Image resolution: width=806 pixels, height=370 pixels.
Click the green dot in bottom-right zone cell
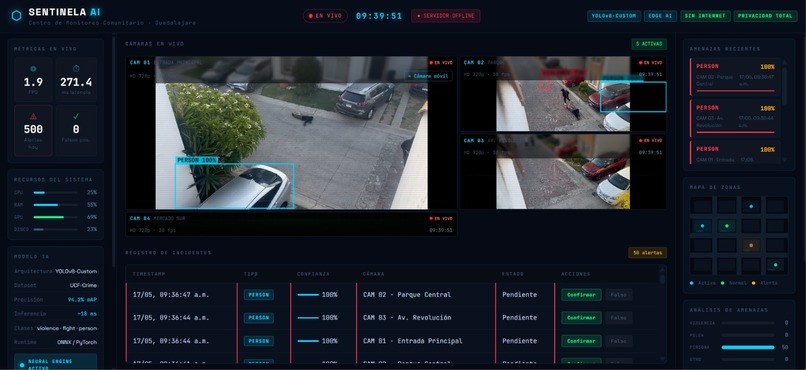click(x=776, y=265)
